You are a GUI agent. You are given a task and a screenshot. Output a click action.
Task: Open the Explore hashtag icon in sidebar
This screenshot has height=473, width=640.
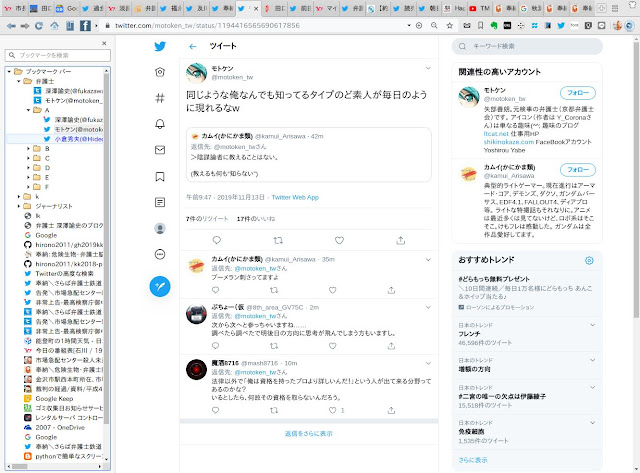160,98
